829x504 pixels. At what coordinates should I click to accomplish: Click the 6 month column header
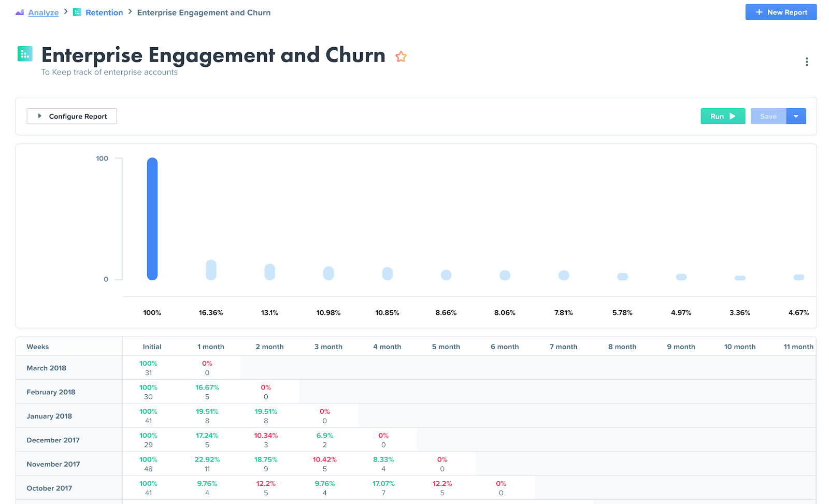[505, 347]
